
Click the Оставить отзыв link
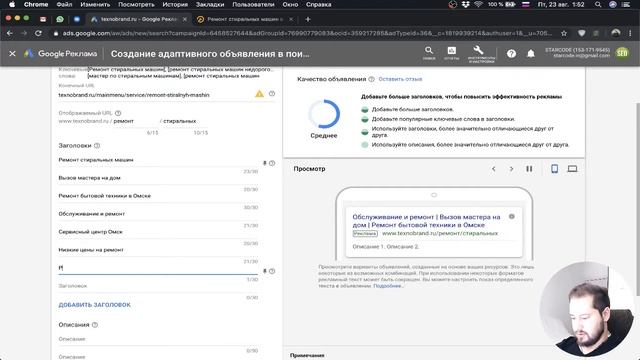pos(400,79)
